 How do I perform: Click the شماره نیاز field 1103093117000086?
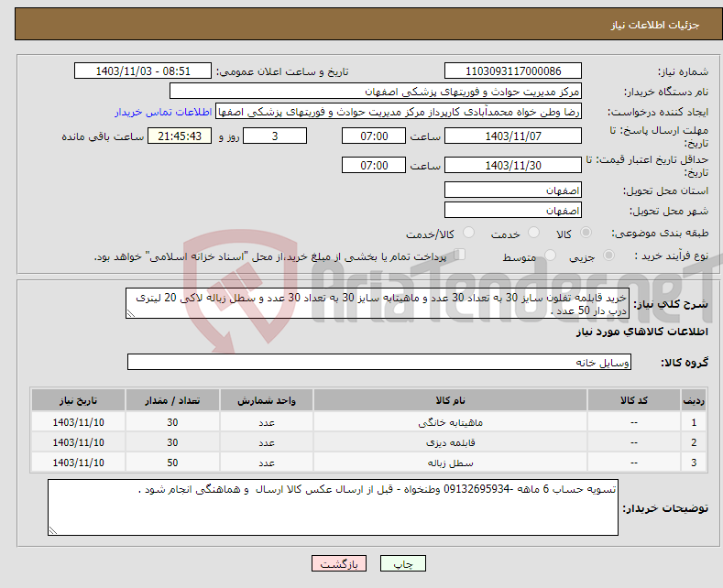[513, 71]
